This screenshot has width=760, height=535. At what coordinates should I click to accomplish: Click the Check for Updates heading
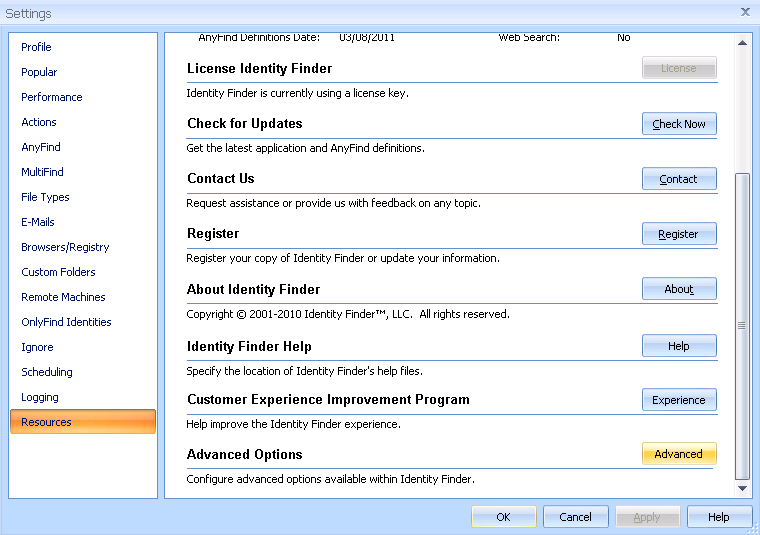click(245, 124)
